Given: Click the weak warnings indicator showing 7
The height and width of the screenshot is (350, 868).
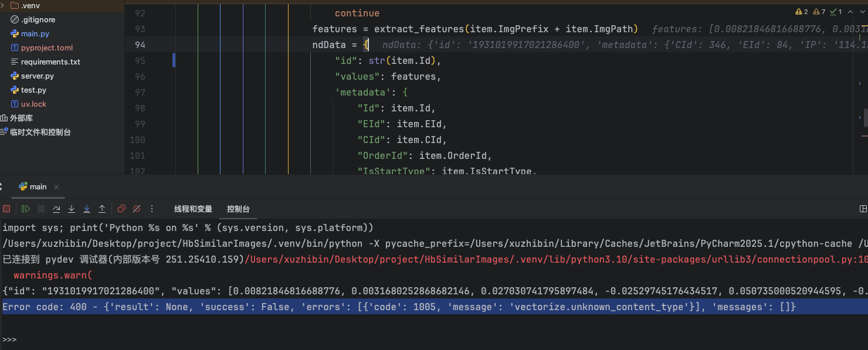Looking at the screenshot, I should click(x=819, y=12).
